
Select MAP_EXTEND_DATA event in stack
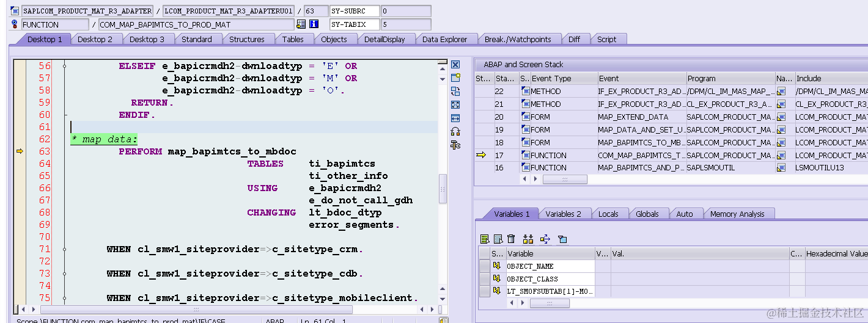pyautogui.click(x=641, y=117)
